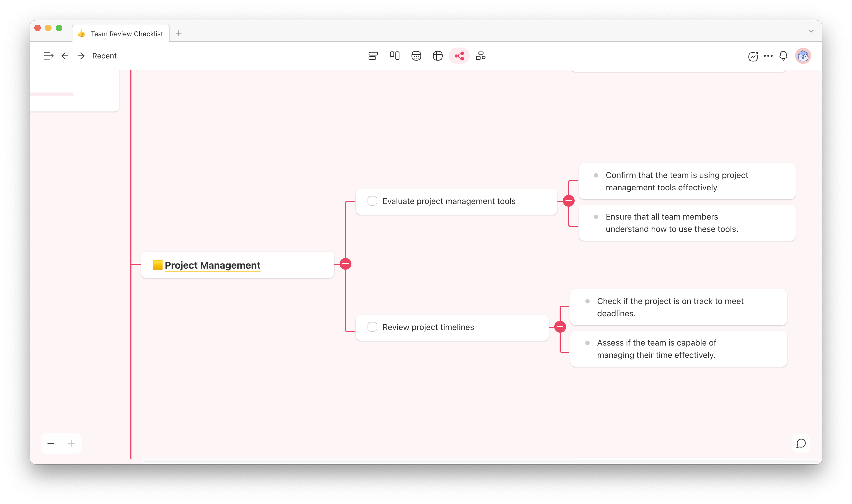
Task: Open the notifications bell
Action: point(783,56)
